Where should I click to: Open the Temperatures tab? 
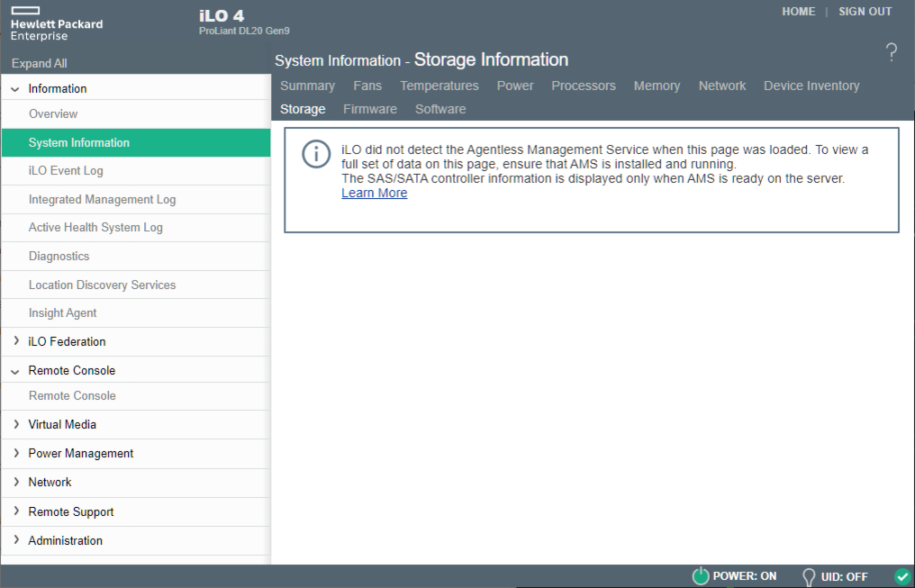click(x=439, y=86)
